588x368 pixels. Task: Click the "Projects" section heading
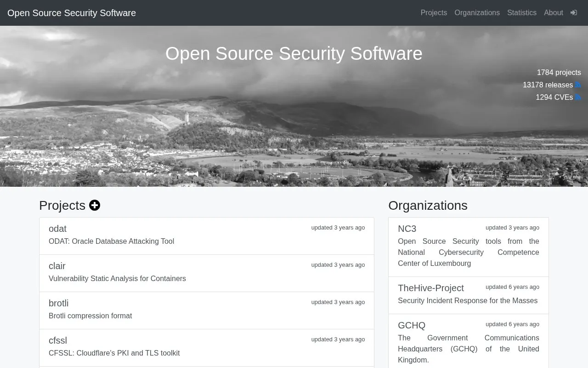62,206
